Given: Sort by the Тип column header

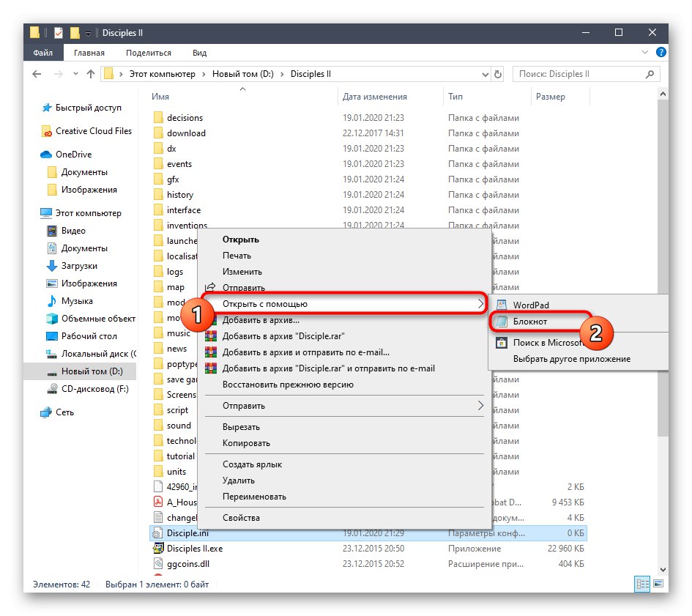Looking at the screenshot, I should click(x=455, y=97).
